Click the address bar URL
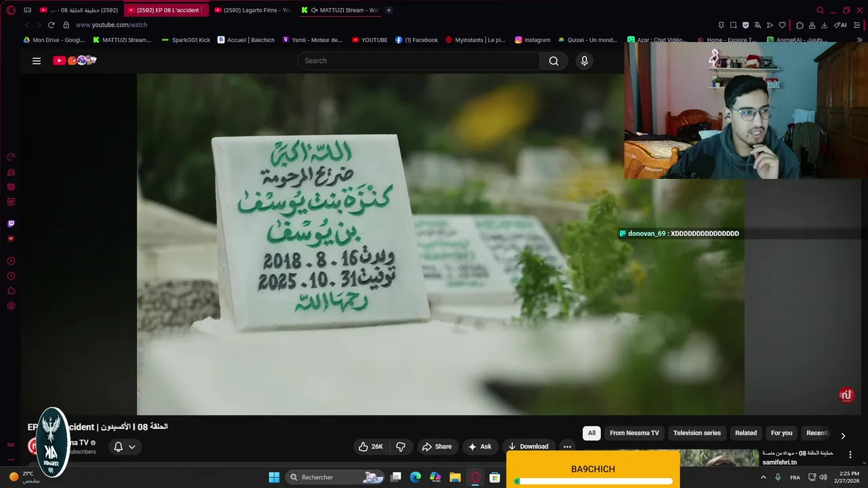Screen dimensions: 868x488 (111, 25)
